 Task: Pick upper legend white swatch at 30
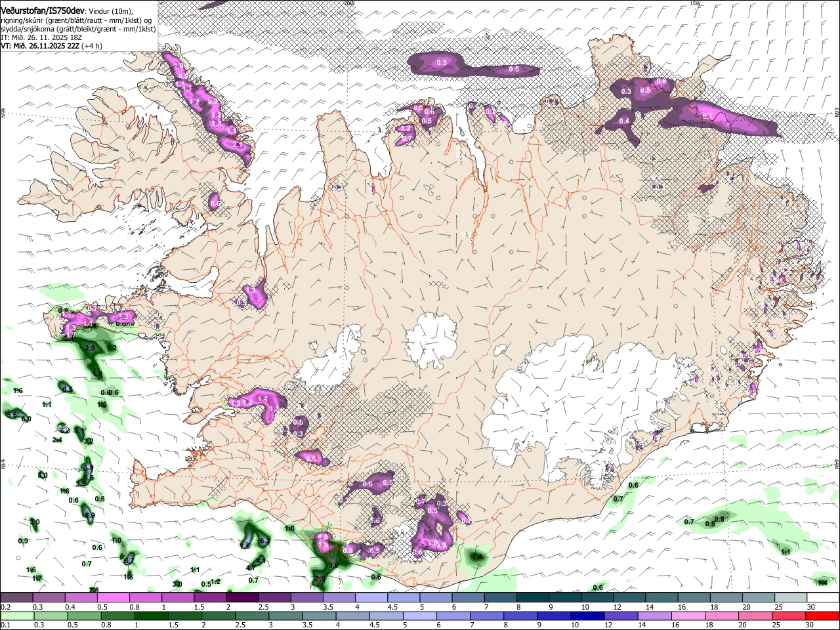coord(824,597)
